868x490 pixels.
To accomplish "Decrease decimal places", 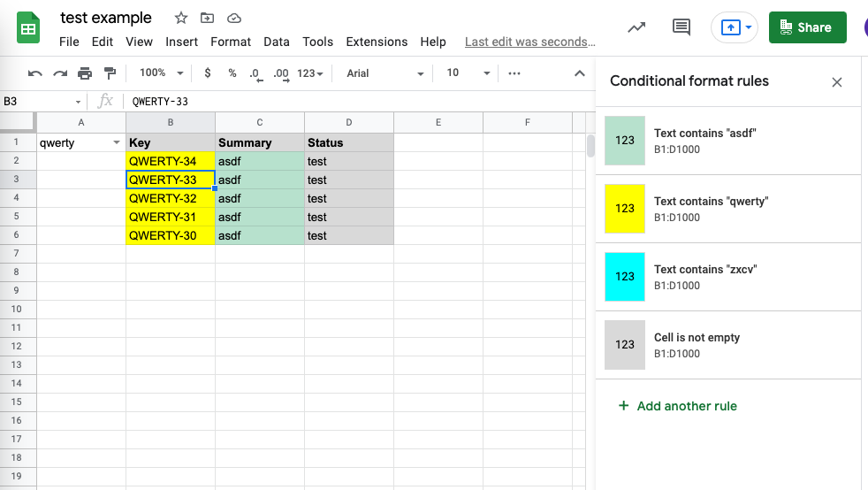I will (x=255, y=73).
